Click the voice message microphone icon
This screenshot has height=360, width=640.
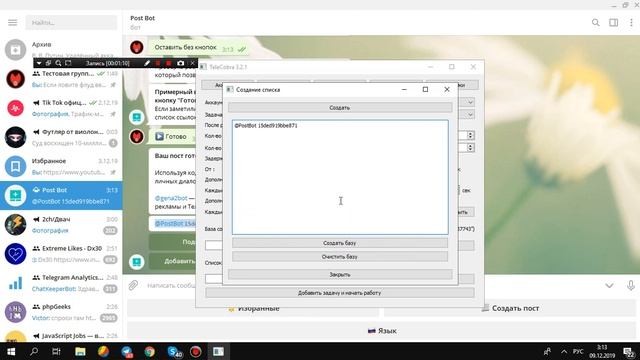(631, 285)
